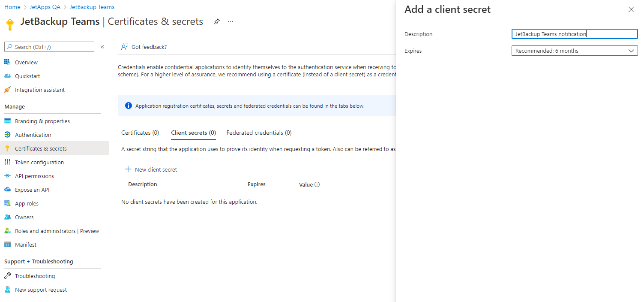Open Roles and administrators Preview page

click(x=57, y=231)
